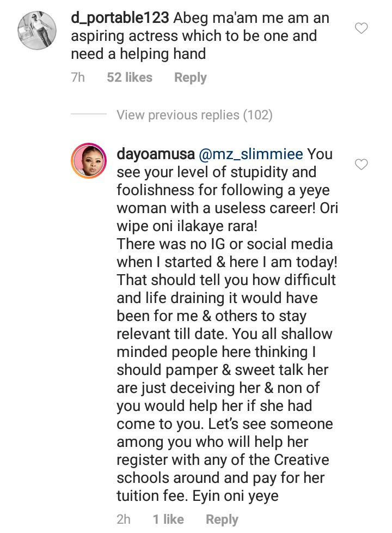The image size is (392, 533).
Task: Visit the d_portable123 username link
Action: point(120,17)
